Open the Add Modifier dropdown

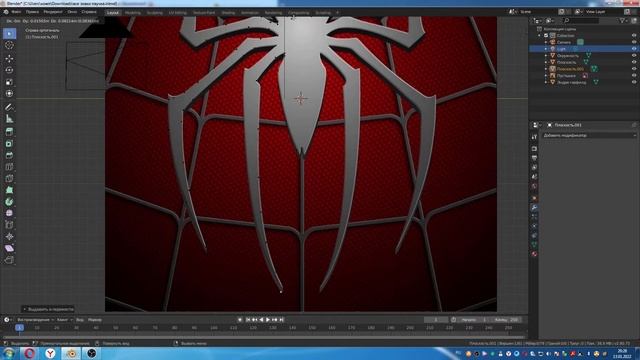click(x=589, y=135)
